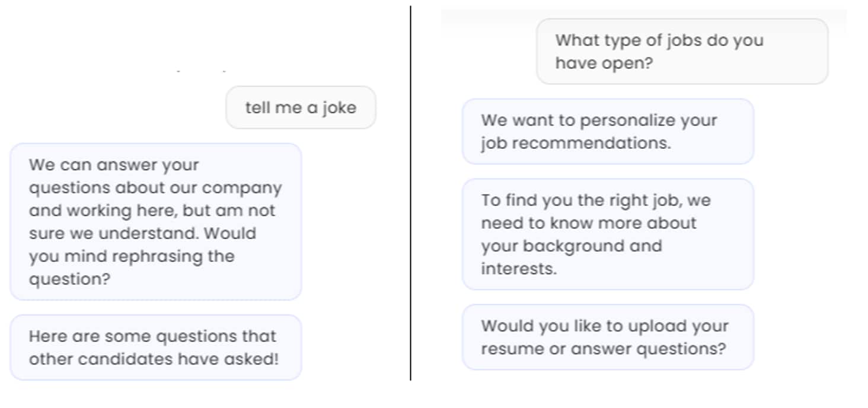Image resolution: width=868 pixels, height=408 pixels.
Task: Click the "tell me a joke" message bubble
Action: click(x=301, y=107)
